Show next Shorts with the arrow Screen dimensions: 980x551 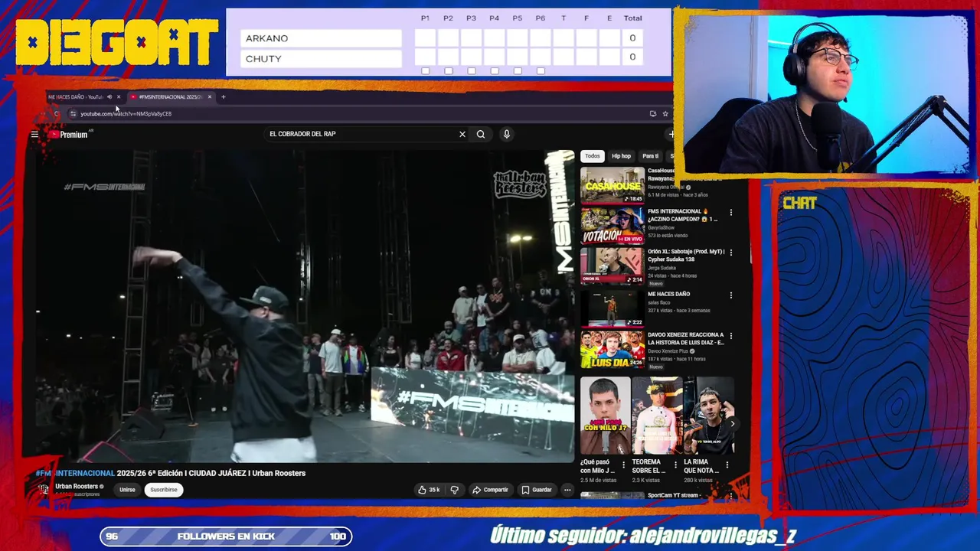click(x=732, y=423)
